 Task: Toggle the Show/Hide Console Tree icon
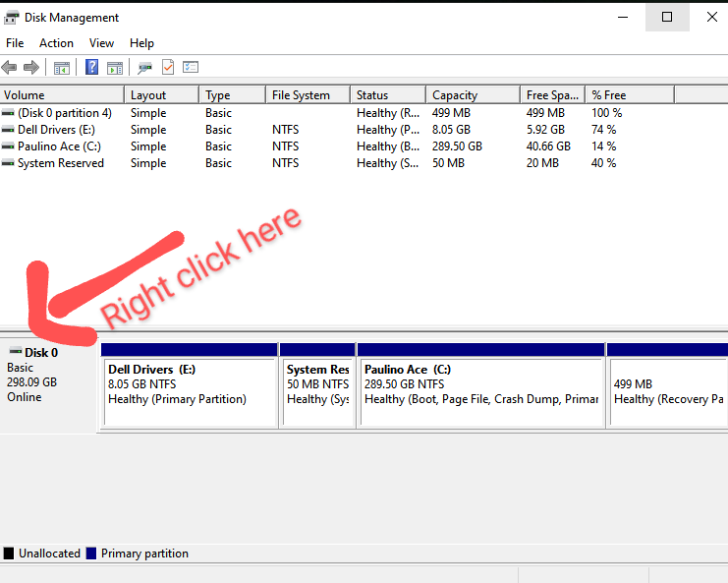tap(62, 68)
